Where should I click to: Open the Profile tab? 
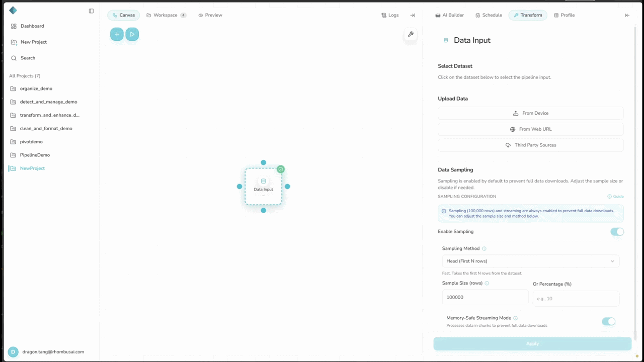click(x=564, y=15)
